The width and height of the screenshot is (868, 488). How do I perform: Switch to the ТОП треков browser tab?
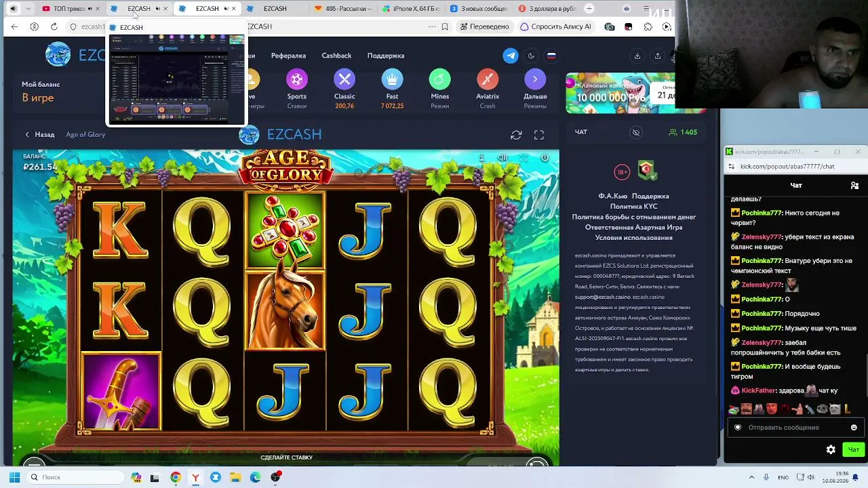coord(70,9)
